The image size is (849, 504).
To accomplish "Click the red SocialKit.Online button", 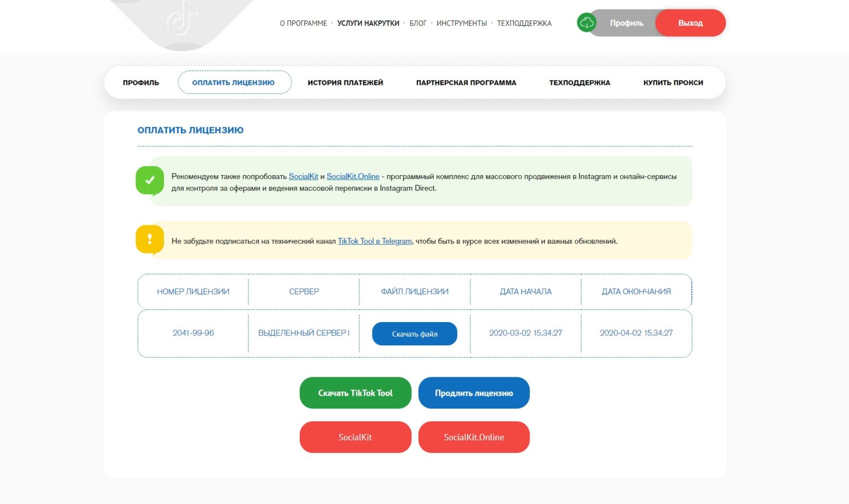I will click(x=474, y=437).
